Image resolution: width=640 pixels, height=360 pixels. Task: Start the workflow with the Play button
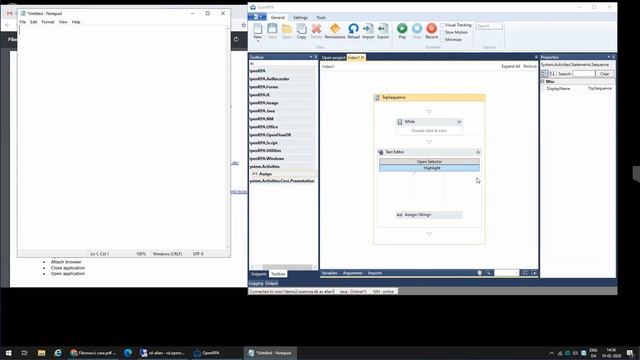[x=402, y=31]
